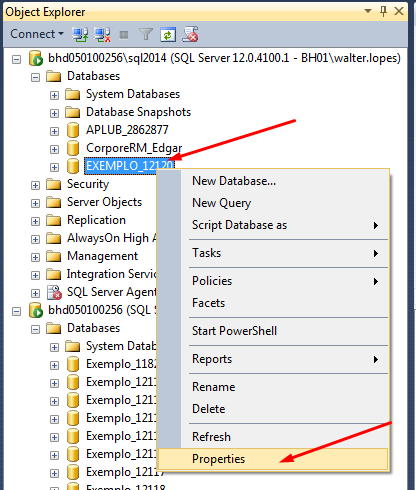Select the Server Objects node
The width and height of the screenshot is (416, 490).
pos(104,202)
